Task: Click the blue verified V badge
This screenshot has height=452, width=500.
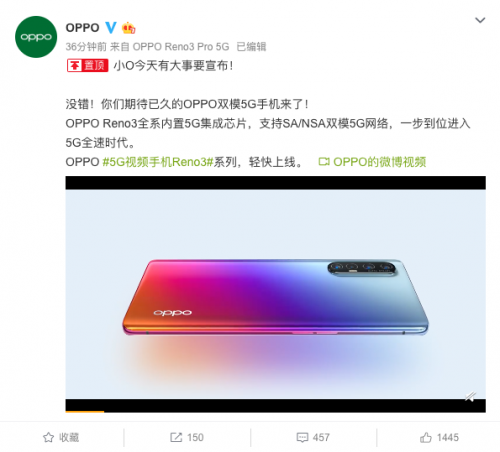Action: click(x=111, y=28)
